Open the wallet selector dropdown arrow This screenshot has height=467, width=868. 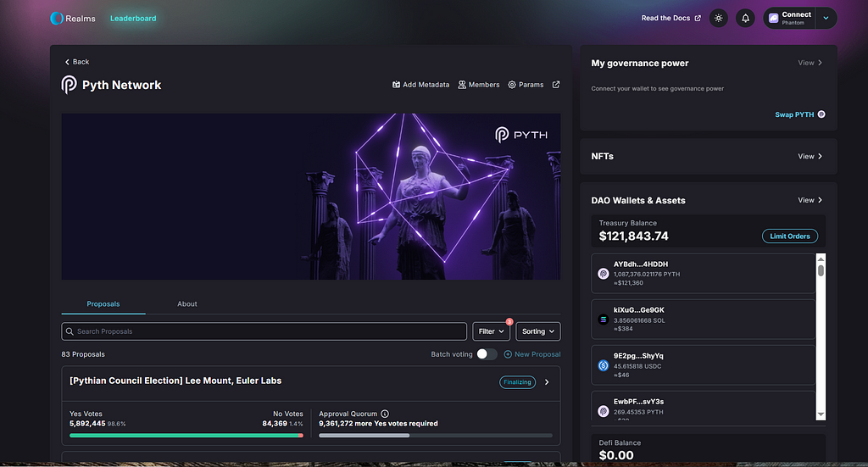click(826, 19)
